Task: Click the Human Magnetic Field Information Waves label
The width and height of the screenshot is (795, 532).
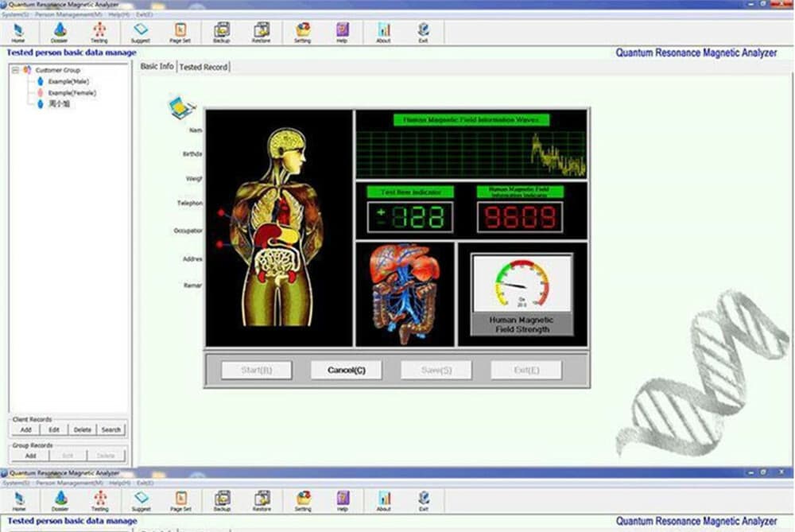Action: [x=471, y=120]
